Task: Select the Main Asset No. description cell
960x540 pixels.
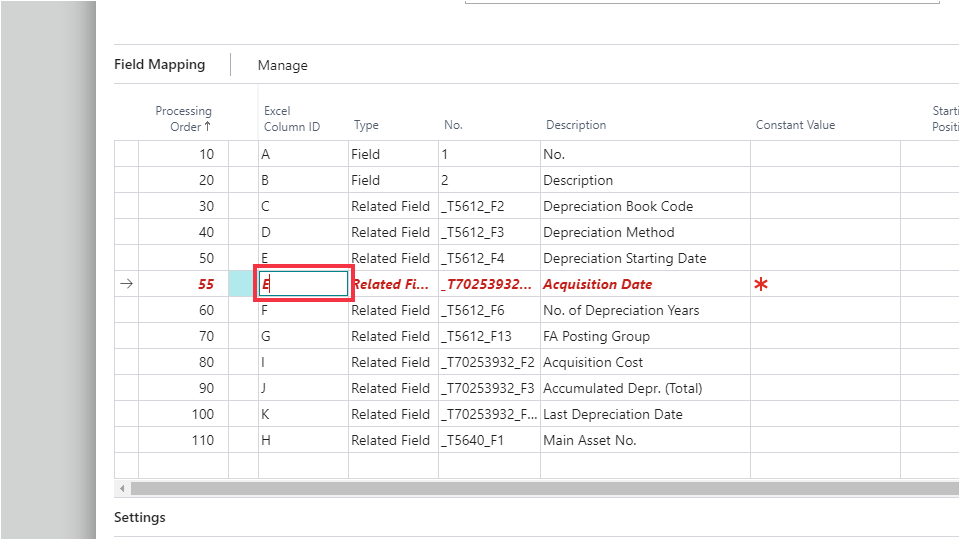Action: point(589,440)
